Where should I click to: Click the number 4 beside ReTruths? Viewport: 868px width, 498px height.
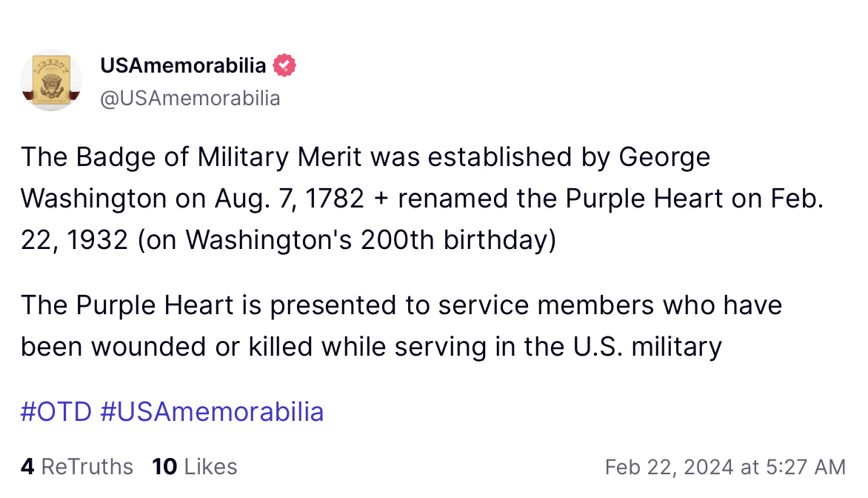27,467
